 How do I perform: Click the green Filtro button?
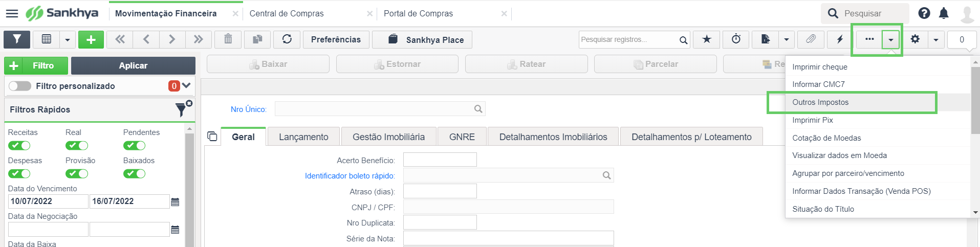pyautogui.click(x=36, y=65)
